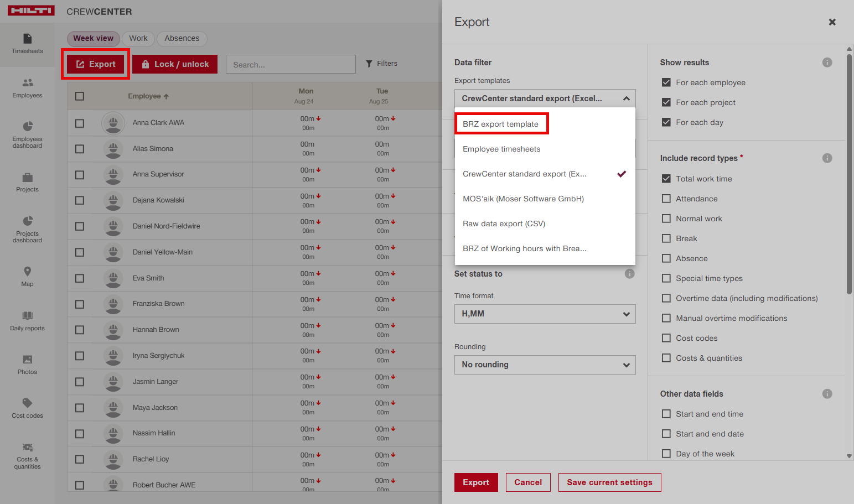
Task: Open Projects briefcase icon in sidebar
Action: (x=27, y=178)
